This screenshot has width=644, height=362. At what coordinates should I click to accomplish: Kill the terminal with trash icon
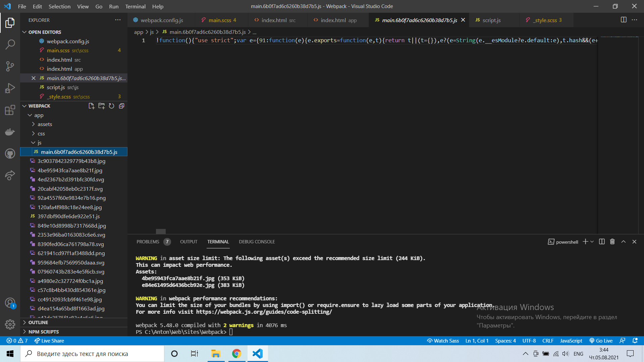coord(612,242)
